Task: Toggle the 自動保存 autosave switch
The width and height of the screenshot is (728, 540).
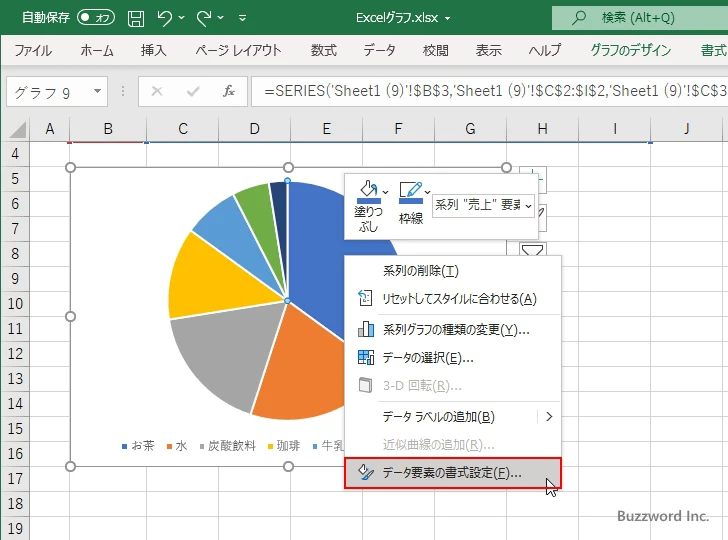Action: point(96,17)
